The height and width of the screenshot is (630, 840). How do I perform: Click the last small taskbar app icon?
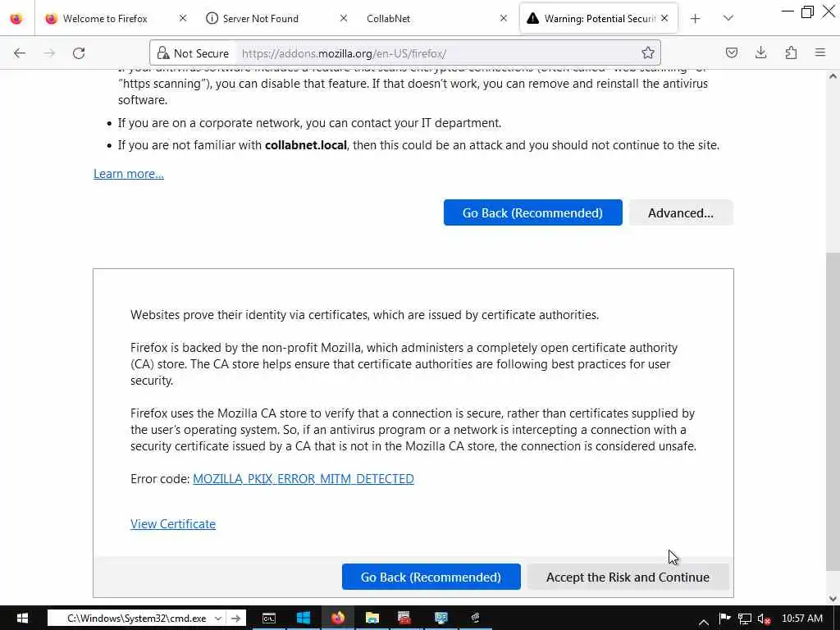475,619
